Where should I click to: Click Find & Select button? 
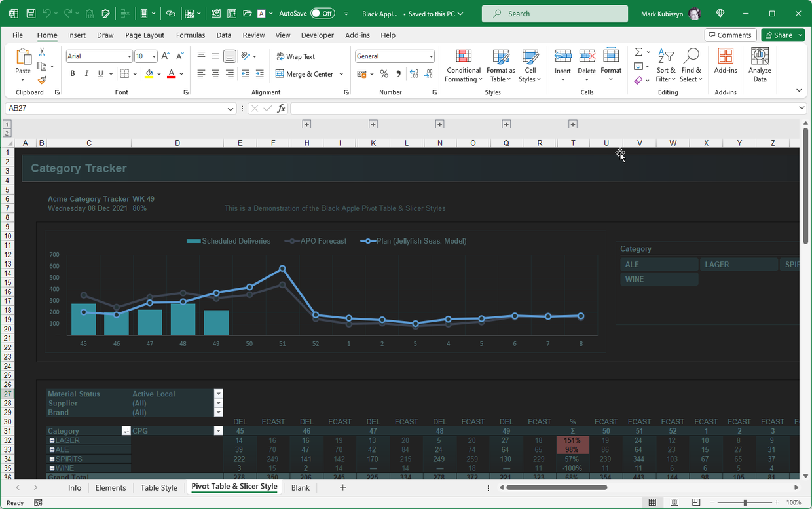(691, 65)
